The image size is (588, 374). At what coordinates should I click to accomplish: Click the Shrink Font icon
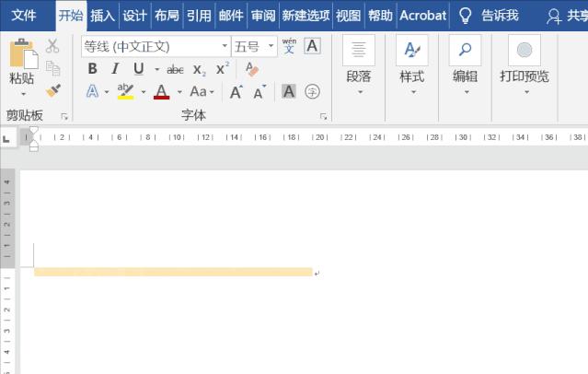259,92
